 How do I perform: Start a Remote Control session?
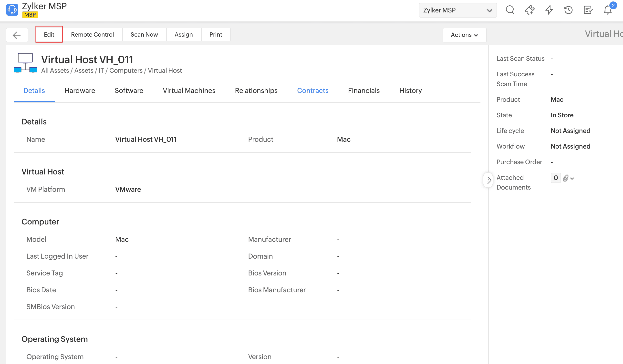92,34
